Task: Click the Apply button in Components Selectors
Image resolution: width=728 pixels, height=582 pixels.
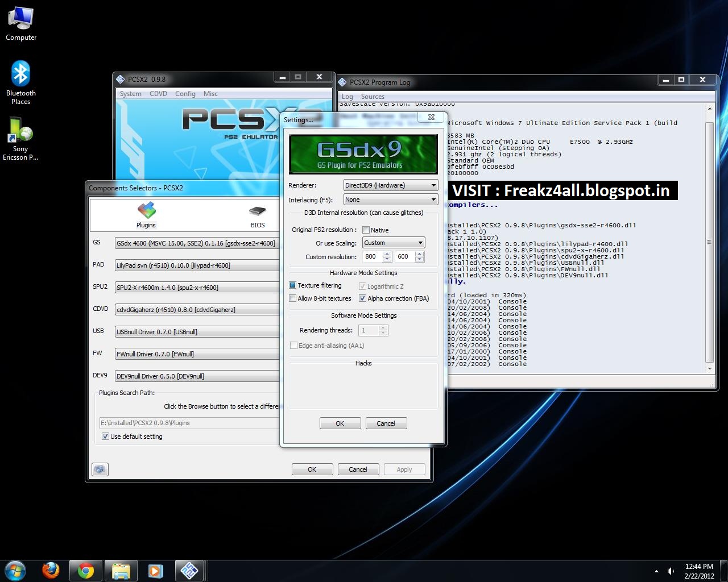Action: [x=404, y=469]
